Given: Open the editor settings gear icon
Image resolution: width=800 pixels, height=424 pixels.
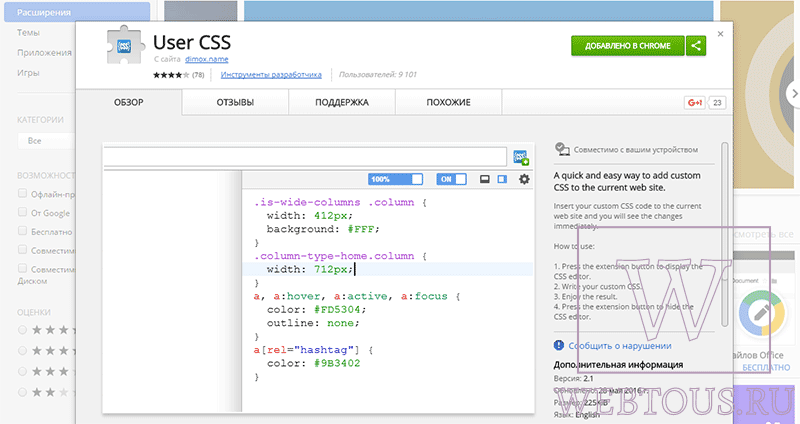Looking at the screenshot, I should tap(524, 179).
